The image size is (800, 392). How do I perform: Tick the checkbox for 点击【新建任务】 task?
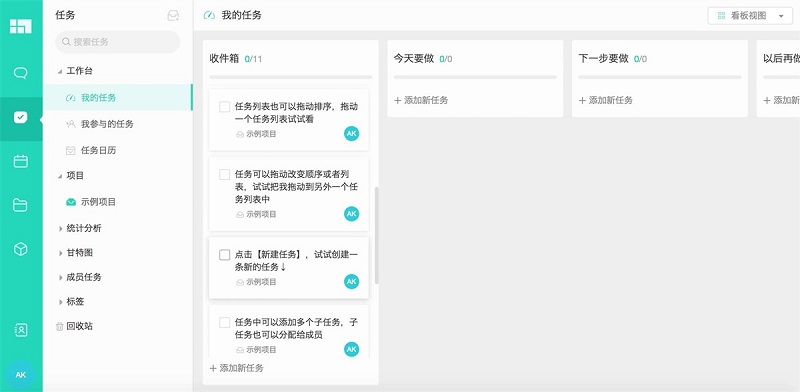coord(224,255)
